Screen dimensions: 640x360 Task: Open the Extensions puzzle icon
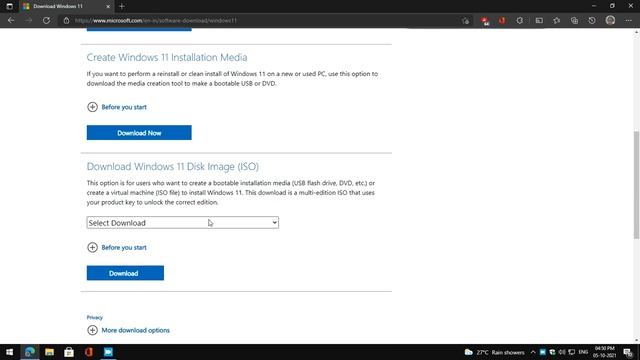520,20
